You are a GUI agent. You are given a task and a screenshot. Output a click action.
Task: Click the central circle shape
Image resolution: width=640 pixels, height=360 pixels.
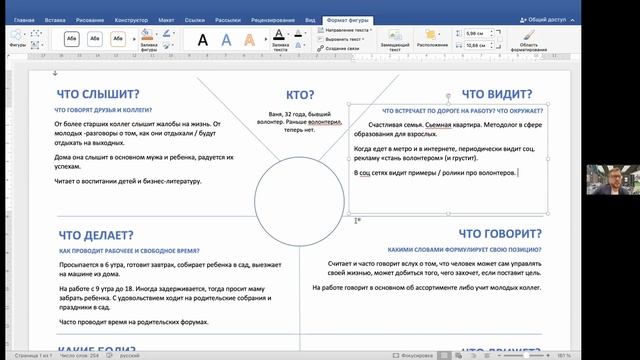click(x=299, y=202)
